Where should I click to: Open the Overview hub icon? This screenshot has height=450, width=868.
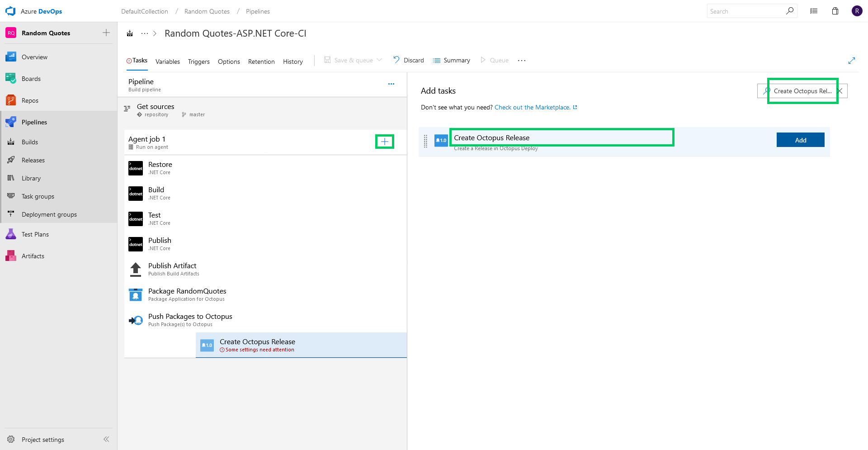pos(11,57)
